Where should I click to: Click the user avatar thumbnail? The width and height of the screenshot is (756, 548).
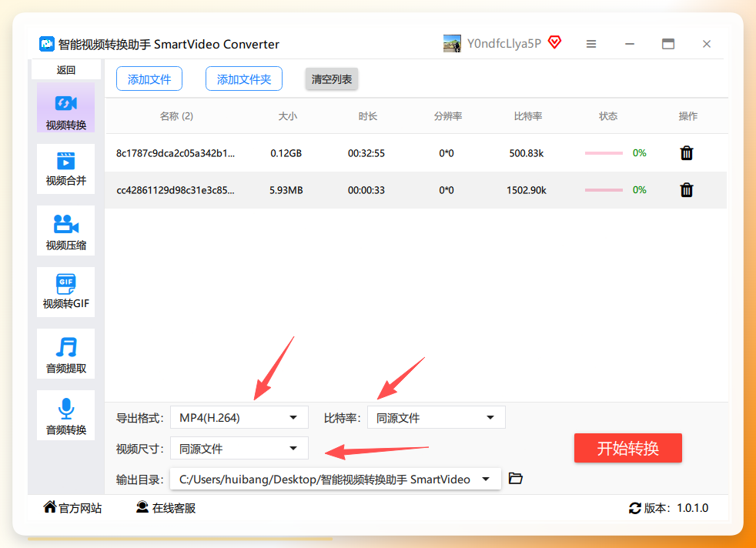tap(452, 44)
